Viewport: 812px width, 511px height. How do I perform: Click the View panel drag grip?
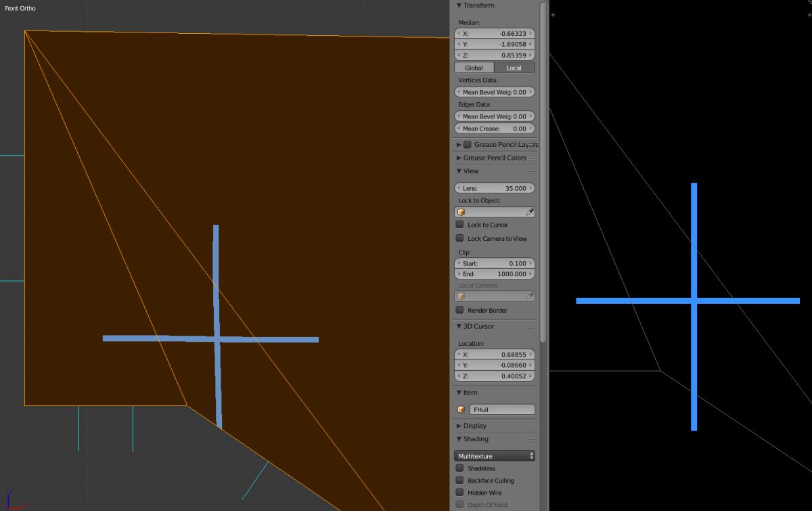pyautogui.click(x=531, y=171)
